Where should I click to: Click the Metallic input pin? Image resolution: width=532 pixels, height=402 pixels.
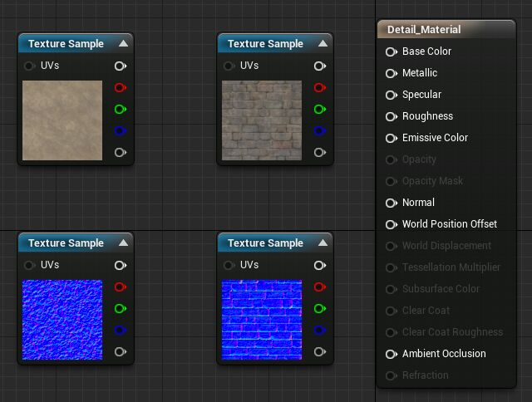point(392,73)
